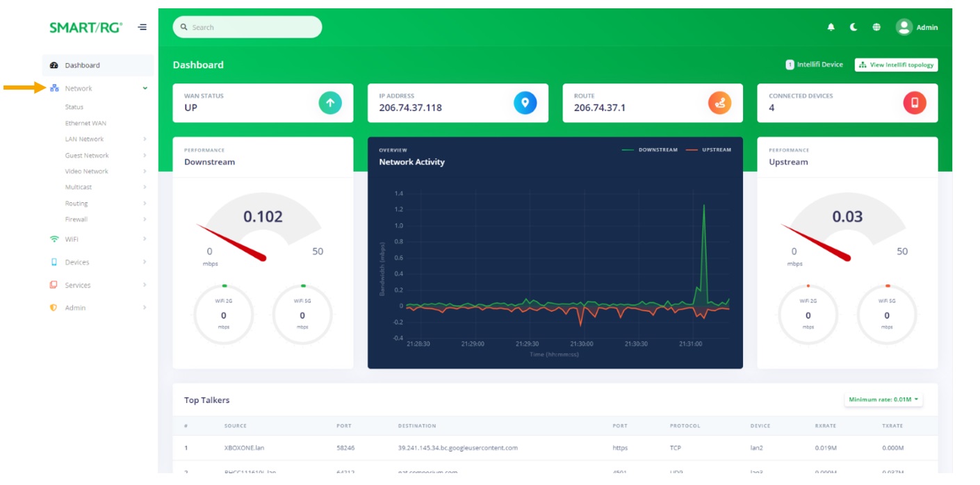
Task: Open the Admin user avatar menu
Action: click(x=904, y=27)
